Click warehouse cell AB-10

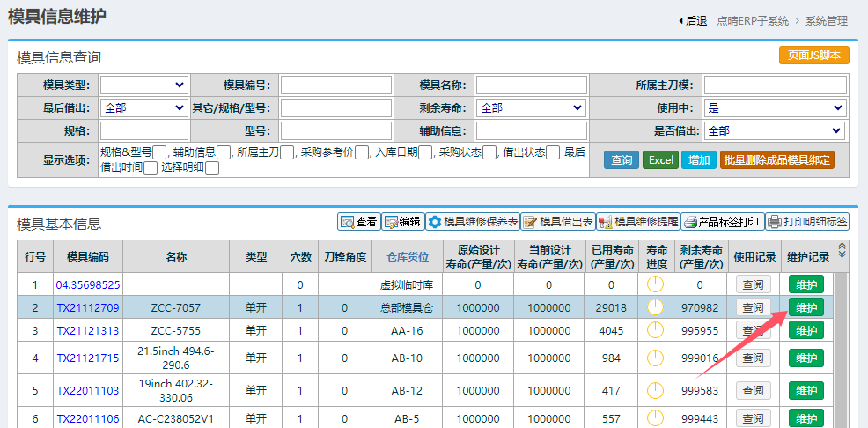pos(407,358)
